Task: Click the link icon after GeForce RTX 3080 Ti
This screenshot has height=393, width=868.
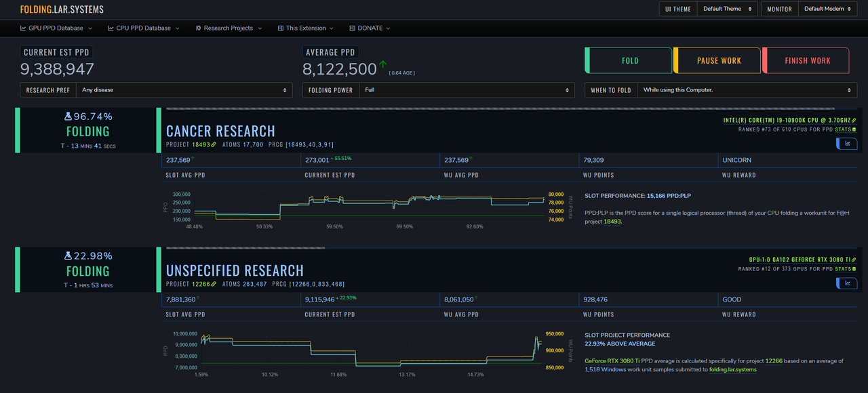Action: [854, 260]
